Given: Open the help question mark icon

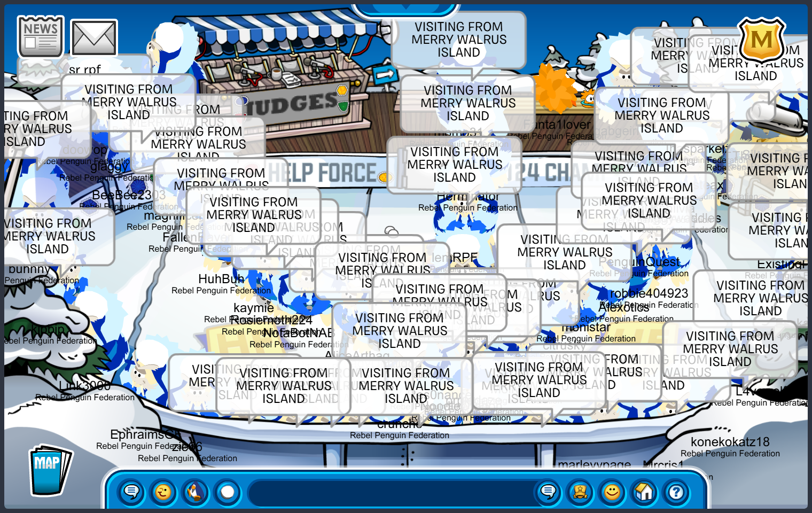Looking at the screenshot, I should coord(676,492).
